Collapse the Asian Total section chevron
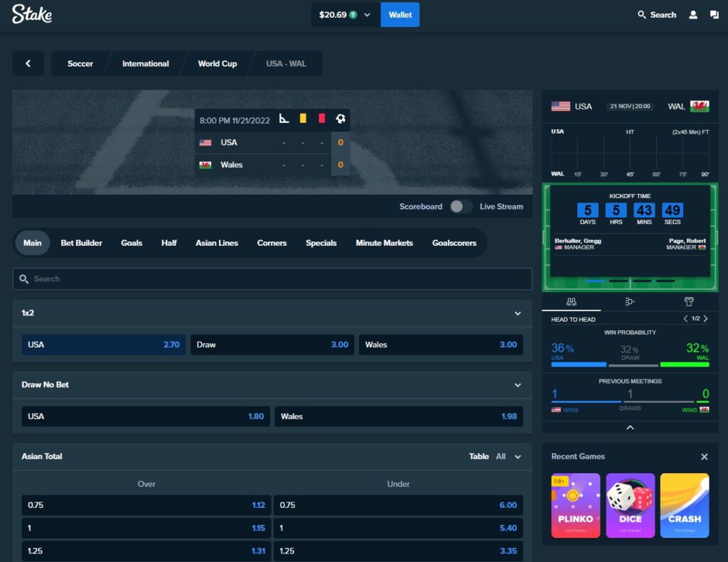Viewport: 728px width, 562px height. tap(518, 457)
